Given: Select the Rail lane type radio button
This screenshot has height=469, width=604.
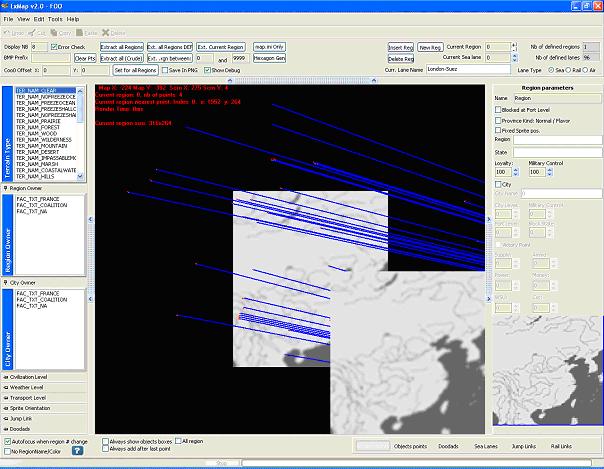Looking at the screenshot, I should 568,70.
